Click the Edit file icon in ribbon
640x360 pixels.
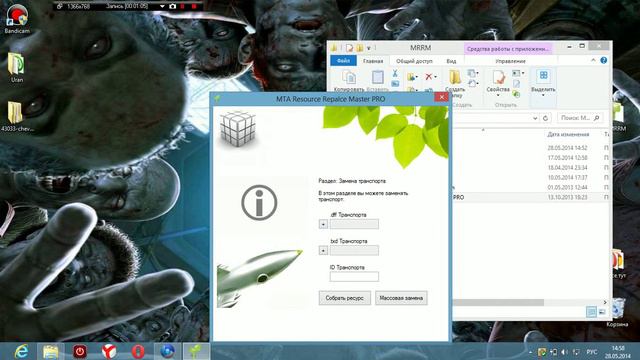coord(516,84)
